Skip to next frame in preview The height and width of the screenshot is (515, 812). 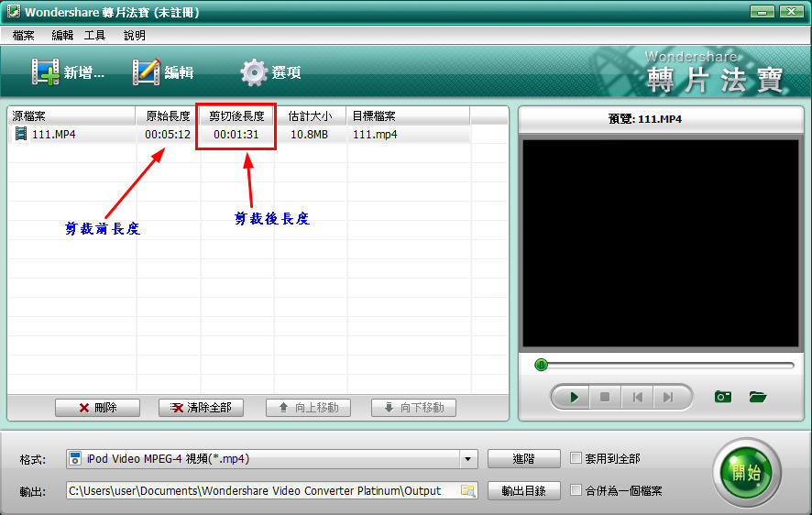click(x=668, y=397)
